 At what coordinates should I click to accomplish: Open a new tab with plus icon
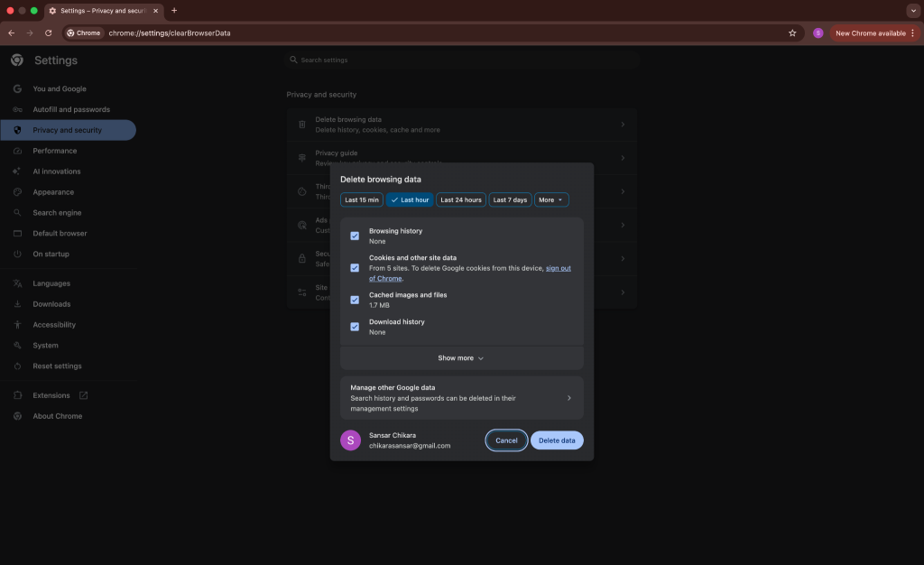pos(174,10)
